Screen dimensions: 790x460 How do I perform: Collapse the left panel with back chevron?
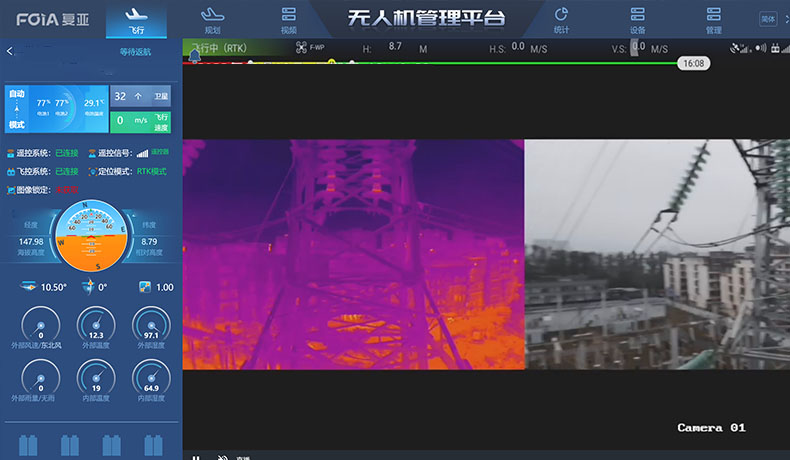click(10, 51)
